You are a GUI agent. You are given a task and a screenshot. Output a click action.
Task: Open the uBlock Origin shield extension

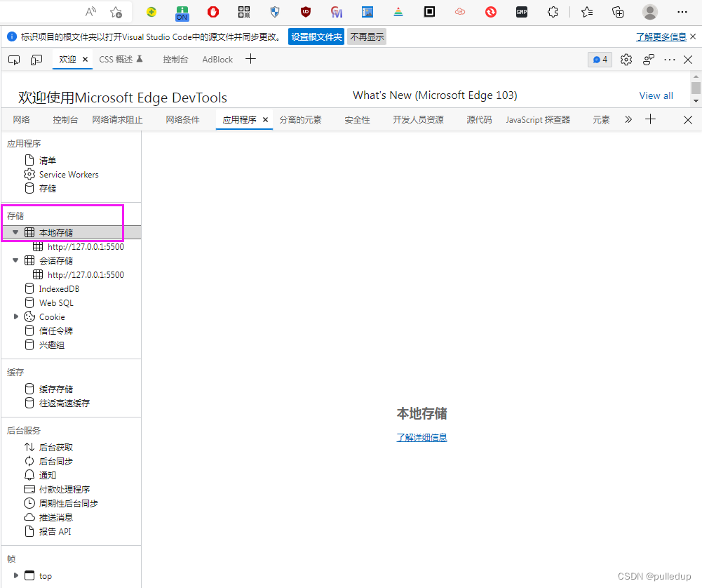306,12
